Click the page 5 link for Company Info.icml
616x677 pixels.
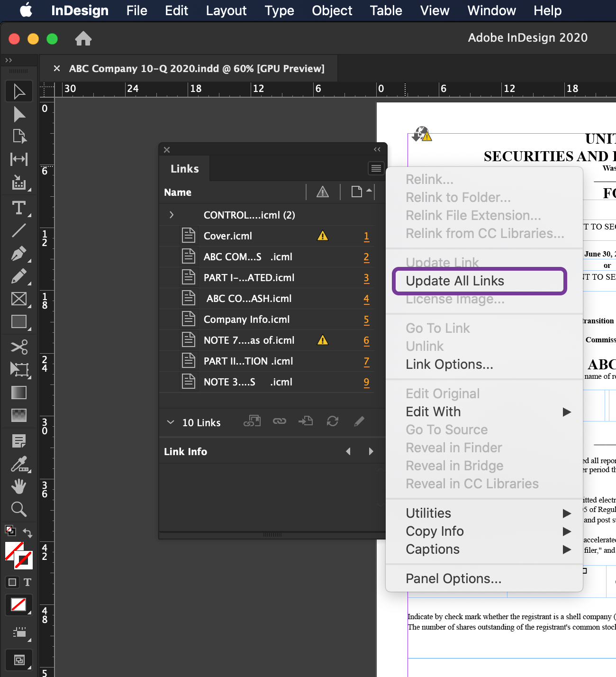click(x=366, y=320)
